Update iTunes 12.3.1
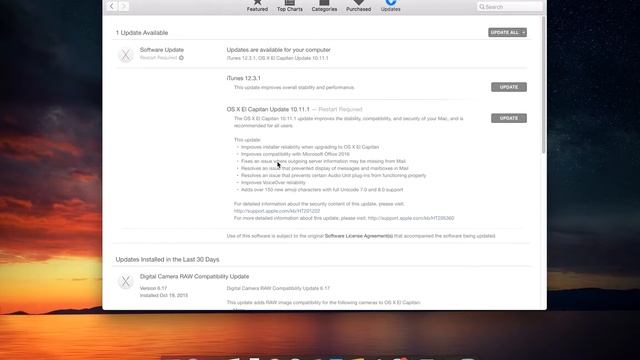The image size is (640, 360). click(x=509, y=87)
